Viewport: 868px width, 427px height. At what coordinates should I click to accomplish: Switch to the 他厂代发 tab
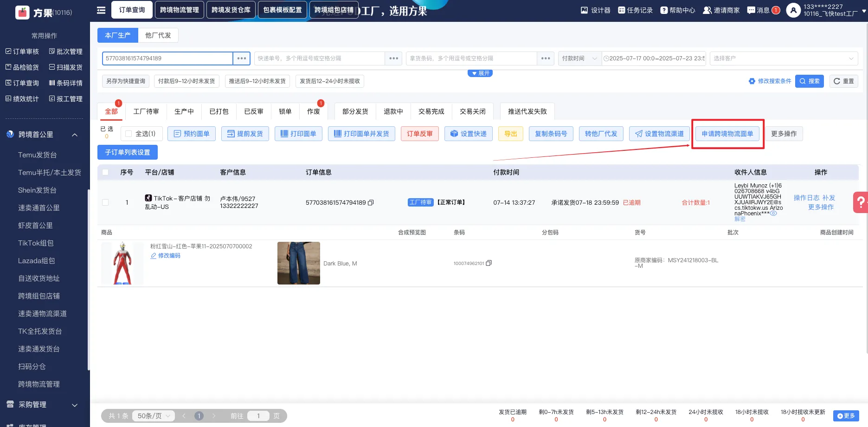click(x=158, y=35)
